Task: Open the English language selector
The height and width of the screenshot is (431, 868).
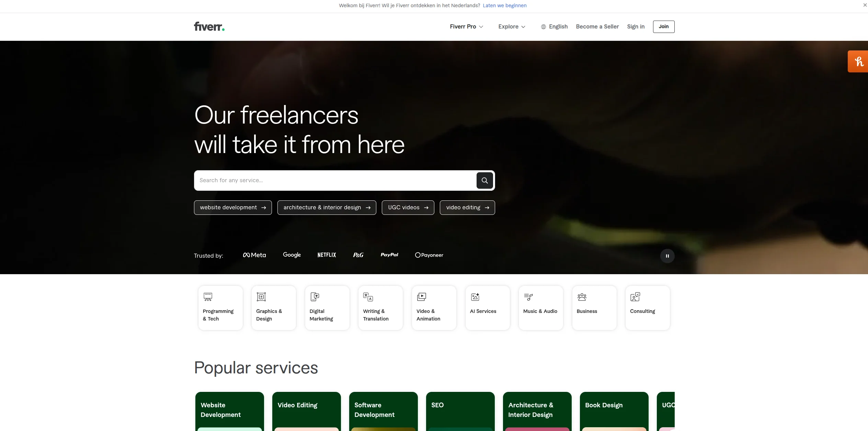Action: 554,26
